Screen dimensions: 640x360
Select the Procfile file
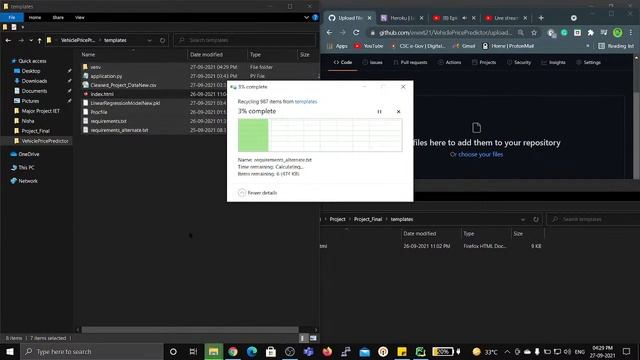tap(99, 112)
